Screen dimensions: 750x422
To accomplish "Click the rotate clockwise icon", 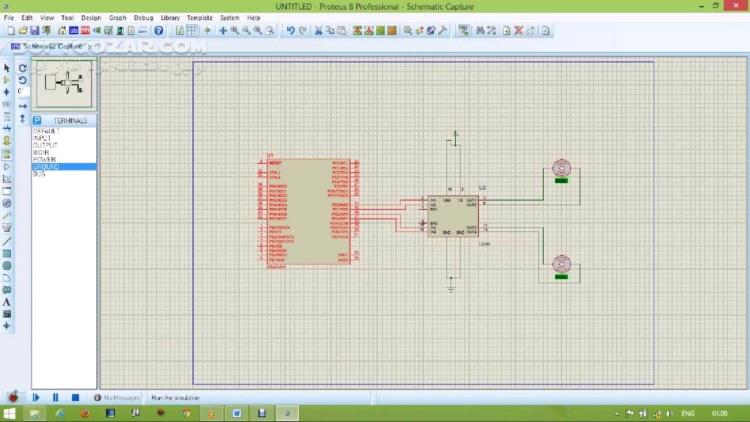I will [x=22, y=68].
